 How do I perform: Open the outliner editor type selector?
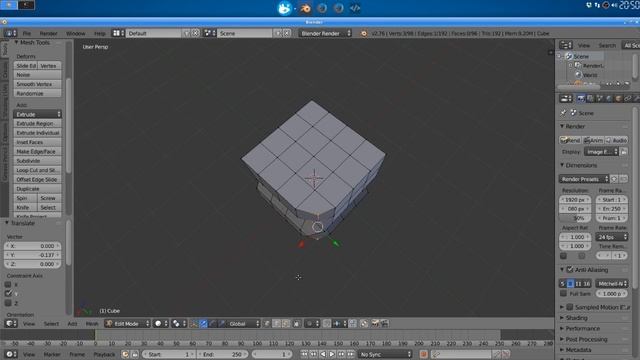566,45
